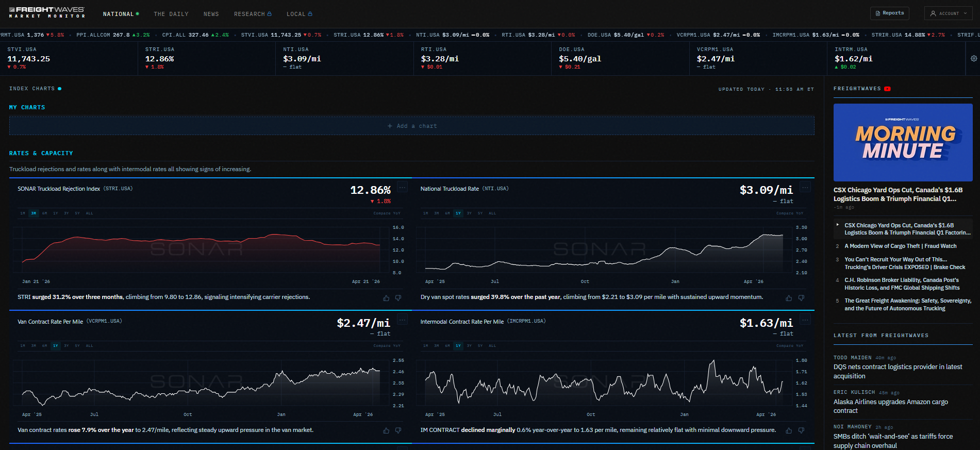Image resolution: width=980 pixels, height=450 pixels.
Task: Thumbs down the Van Contract Rate insight
Action: tap(398, 430)
